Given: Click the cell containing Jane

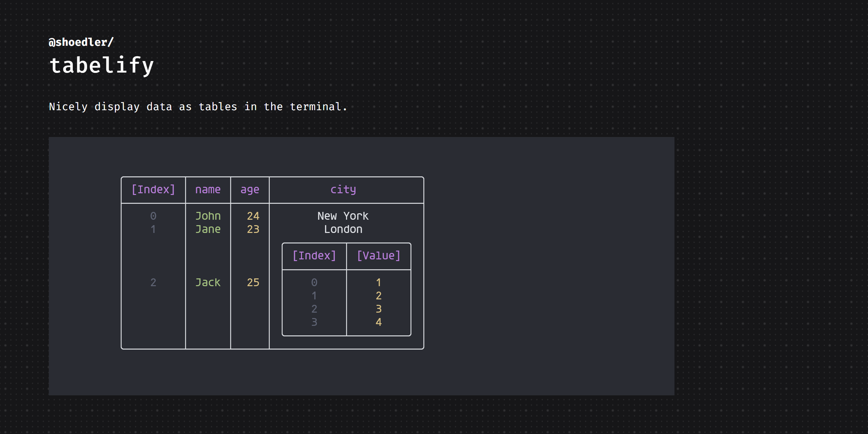Looking at the screenshot, I should (208, 229).
